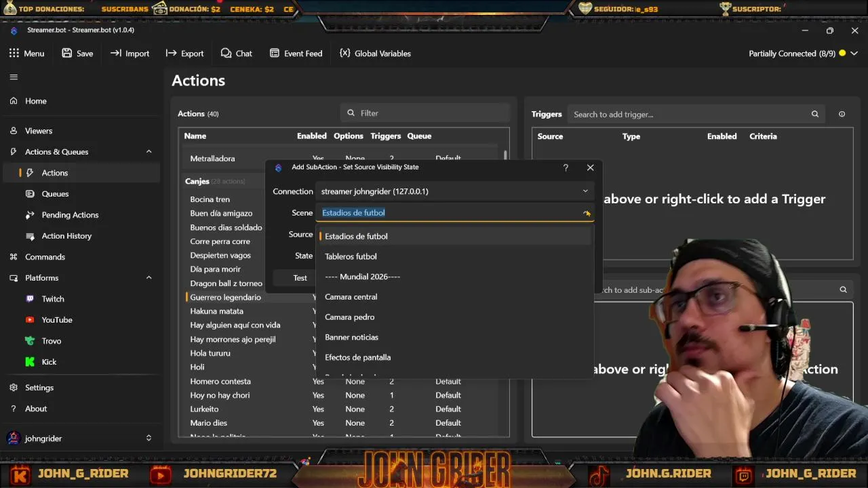Open the Chat panel
The height and width of the screenshot is (488, 868).
coord(237,54)
